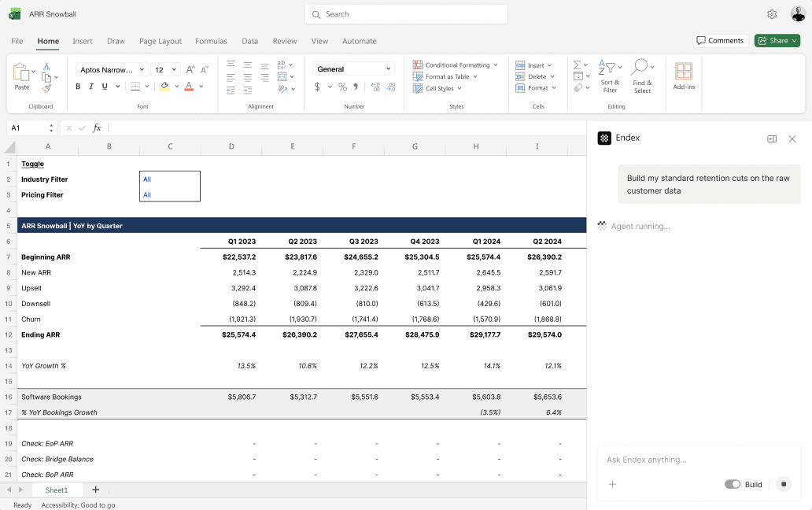
Task: Switch to the Data tab
Action: pyautogui.click(x=249, y=41)
